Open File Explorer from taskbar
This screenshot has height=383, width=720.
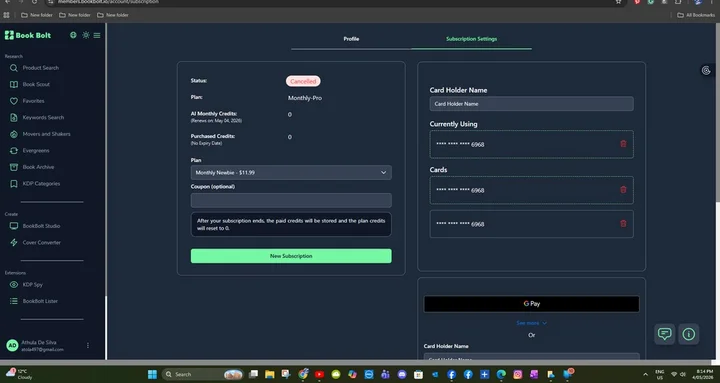tap(270, 374)
